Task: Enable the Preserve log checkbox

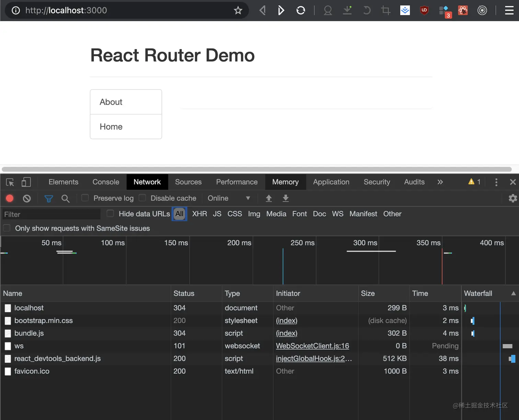Action: tap(85, 198)
